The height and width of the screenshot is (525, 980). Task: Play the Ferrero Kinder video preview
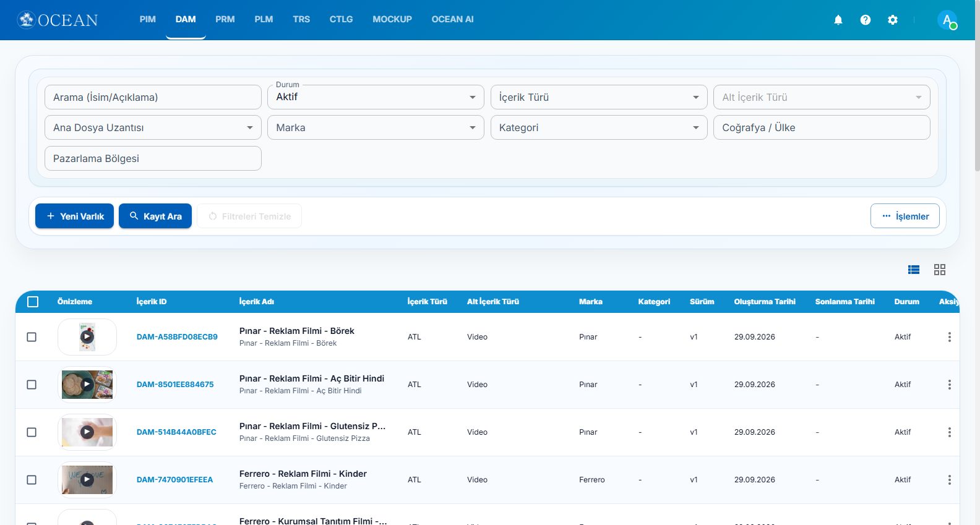(87, 480)
